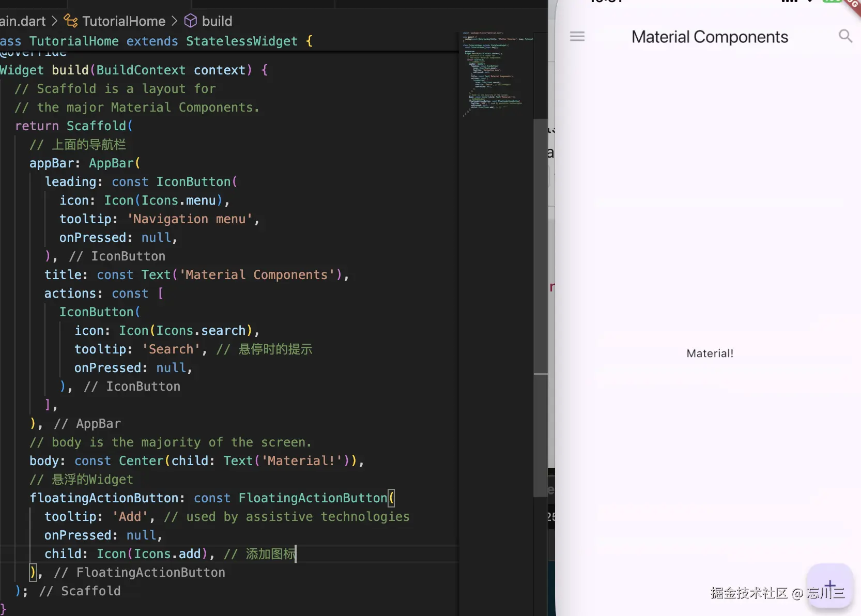This screenshot has height=616, width=861.
Task: Click the 'Material Components' app bar title
Action: (710, 37)
